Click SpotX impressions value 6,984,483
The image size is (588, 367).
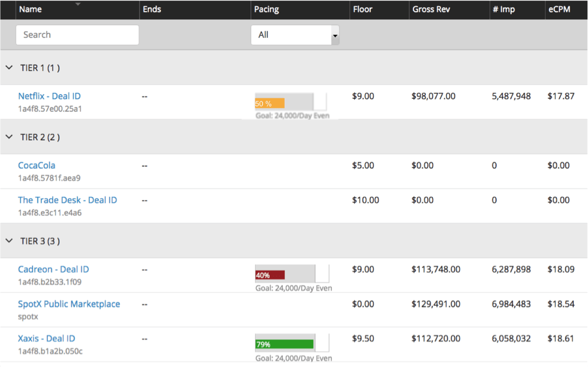click(511, 304)
